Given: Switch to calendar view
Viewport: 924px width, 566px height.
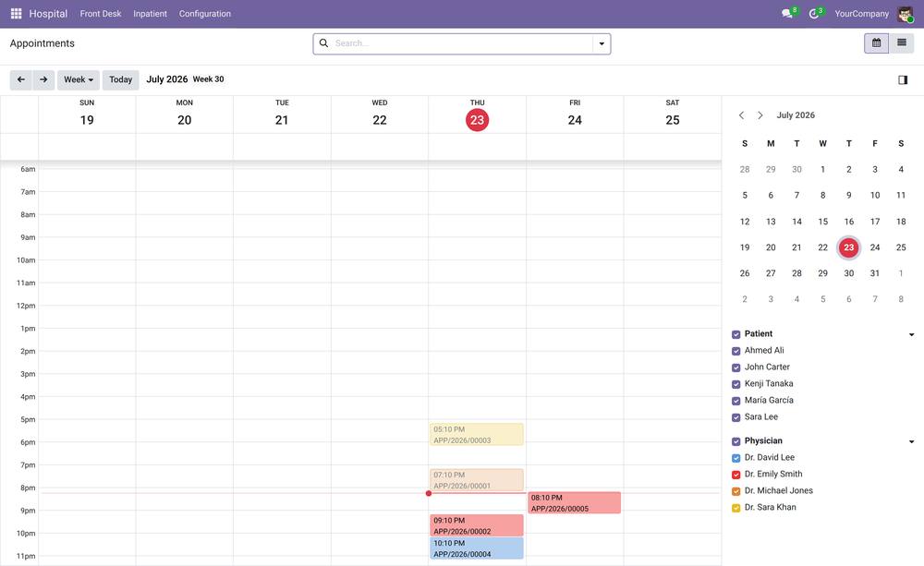Looking at the screenshot, I should click(x=876, y=43).
